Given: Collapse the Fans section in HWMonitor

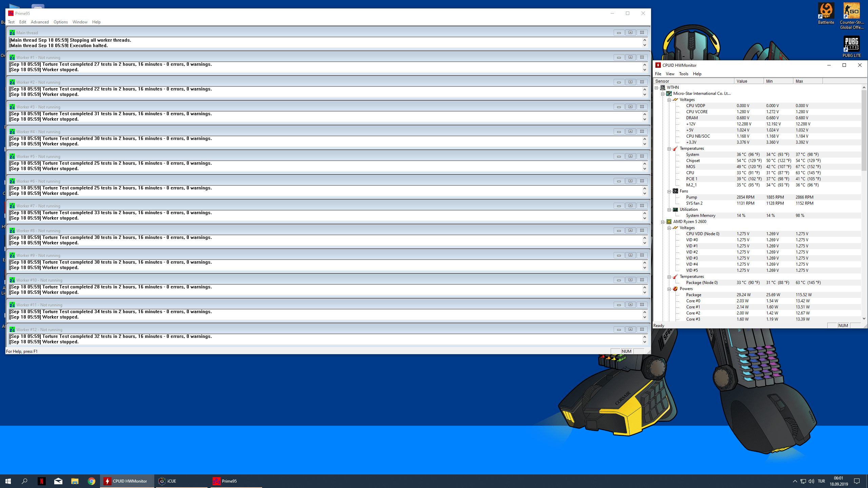Looking at the screenshot, I should (x=669, y=191).
